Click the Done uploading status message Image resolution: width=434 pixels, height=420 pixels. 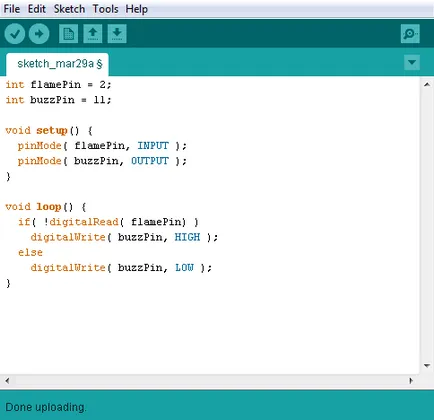[46, 407]
